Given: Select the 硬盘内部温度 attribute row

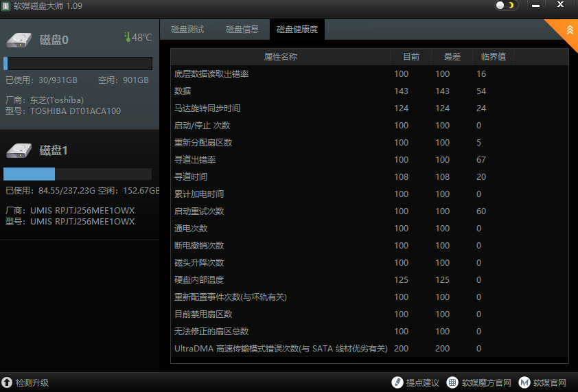Looking at the screenshot, I should (x=199, y=280).
